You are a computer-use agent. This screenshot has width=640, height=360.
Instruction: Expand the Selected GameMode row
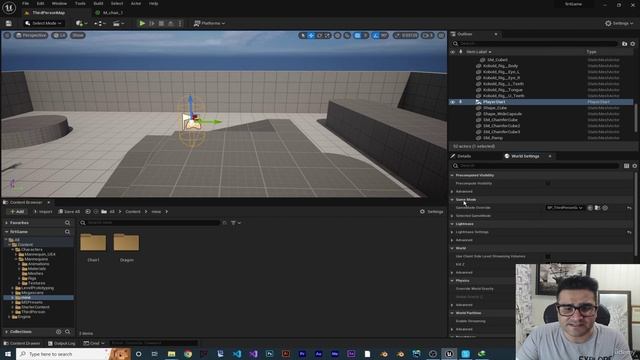coord(452,216)
